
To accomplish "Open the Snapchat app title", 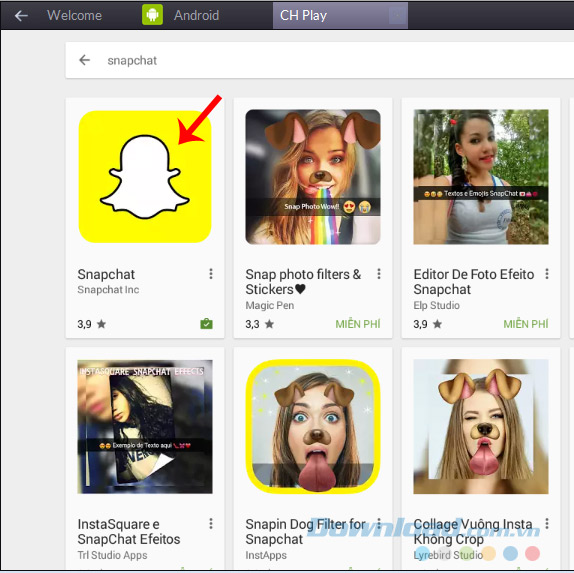I will click(x=106, y=274).
